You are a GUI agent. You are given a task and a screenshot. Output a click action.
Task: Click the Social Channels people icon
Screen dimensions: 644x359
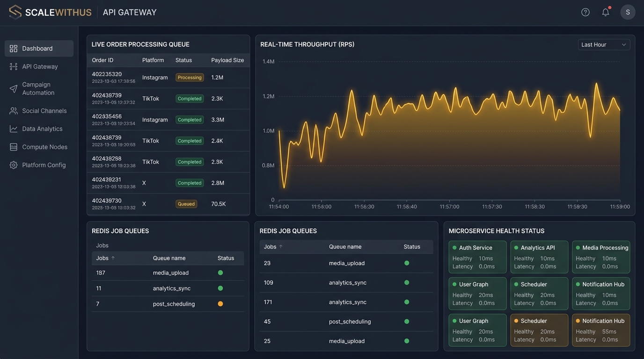(x=14, y=111)
